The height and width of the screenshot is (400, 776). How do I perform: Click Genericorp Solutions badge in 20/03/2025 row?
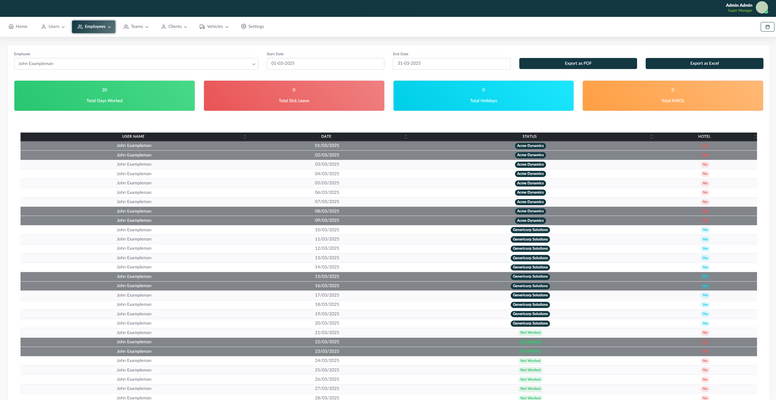click(530, 324)
